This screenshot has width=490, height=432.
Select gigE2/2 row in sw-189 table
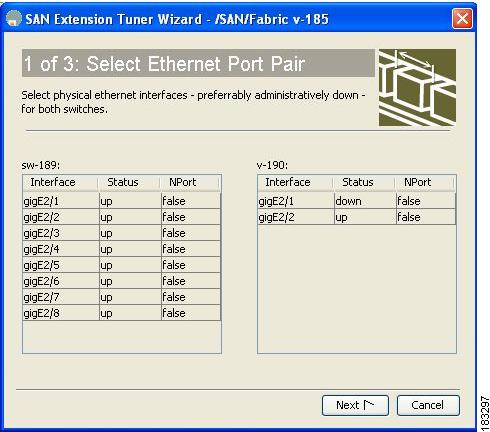pyautogui.click(x=122, y=217)
